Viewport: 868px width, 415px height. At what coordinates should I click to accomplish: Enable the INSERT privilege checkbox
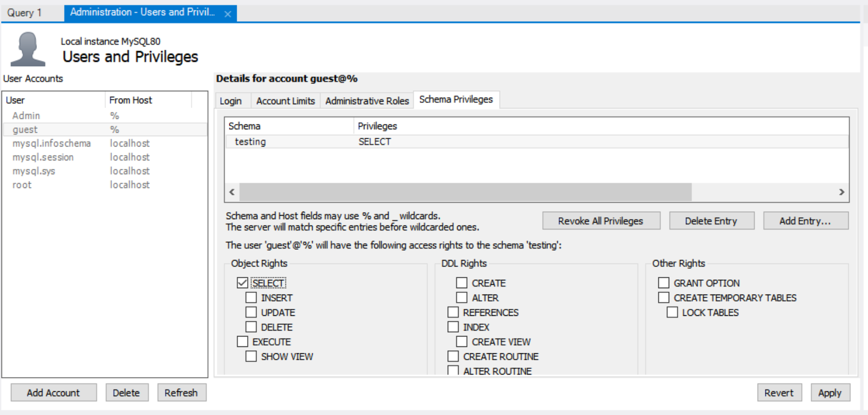[251, 298]
